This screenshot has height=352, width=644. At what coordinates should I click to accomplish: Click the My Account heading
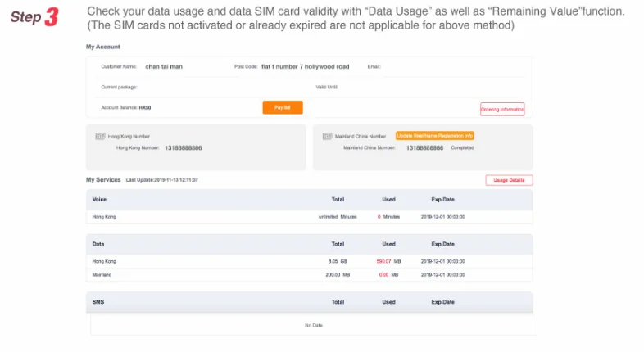(x=102, y=47)
